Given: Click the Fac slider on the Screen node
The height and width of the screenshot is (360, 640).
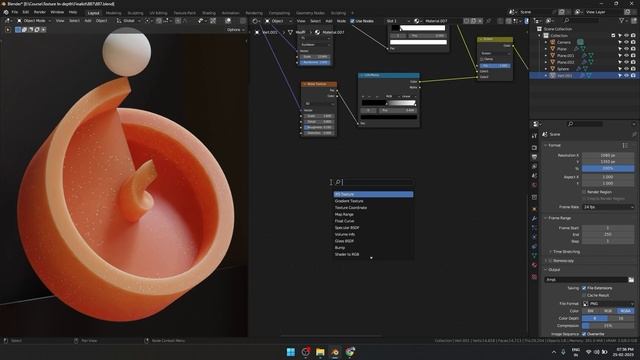Looking at the screenshot, I should [494, 65].
